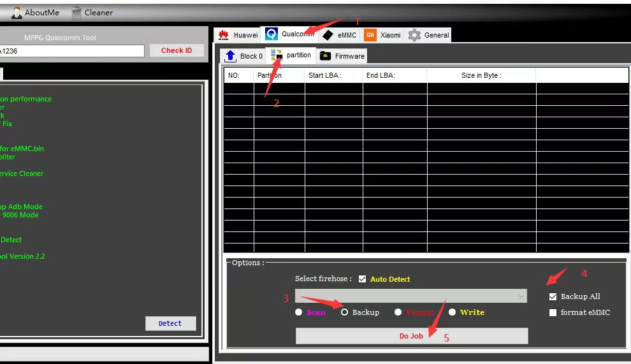Switch to the Qualcomm tab
The height and width of the screenshot is (364, 631).
click(290, 34)
